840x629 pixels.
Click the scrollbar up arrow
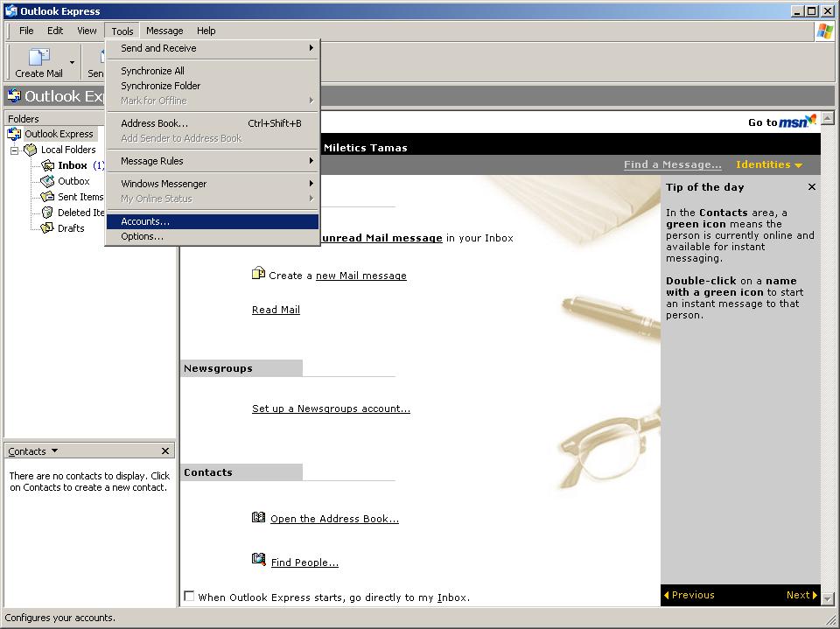[x=828, y=118]
